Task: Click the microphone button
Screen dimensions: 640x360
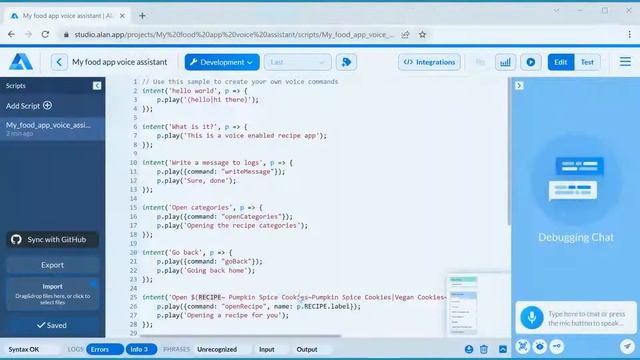Action: pyautogui.click(x=531, y=317)
